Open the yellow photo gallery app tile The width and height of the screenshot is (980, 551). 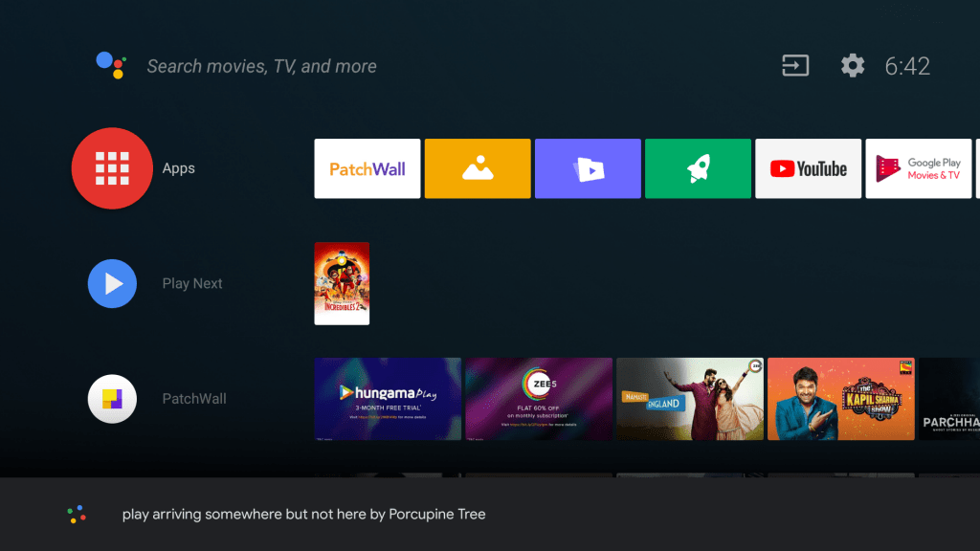pos(478,168)
